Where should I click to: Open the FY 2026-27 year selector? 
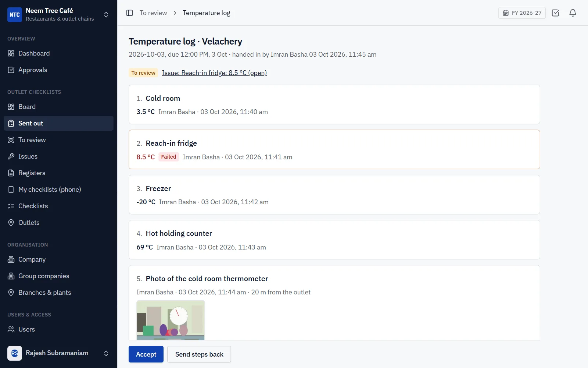click(x=522, y=13)
